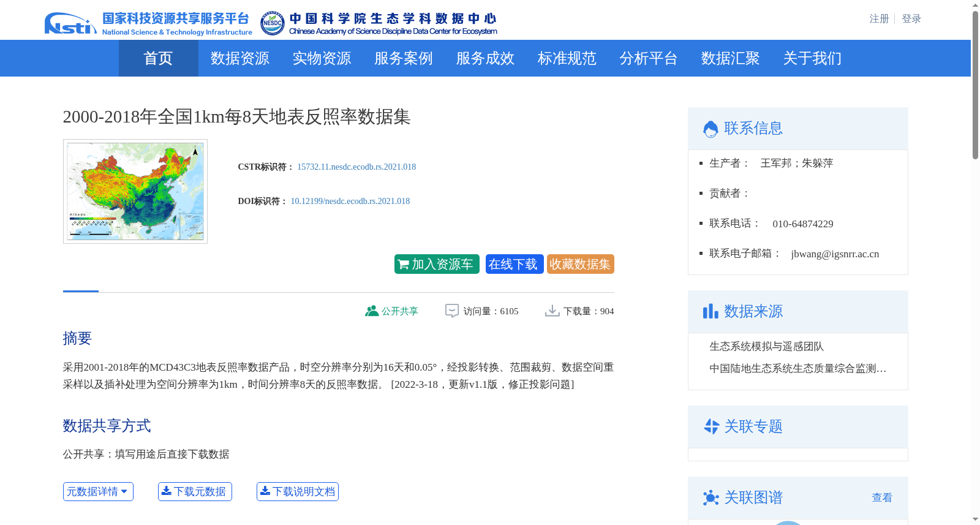Click the 摘要 section heading

pyautogui.click(x=77, y=338)
